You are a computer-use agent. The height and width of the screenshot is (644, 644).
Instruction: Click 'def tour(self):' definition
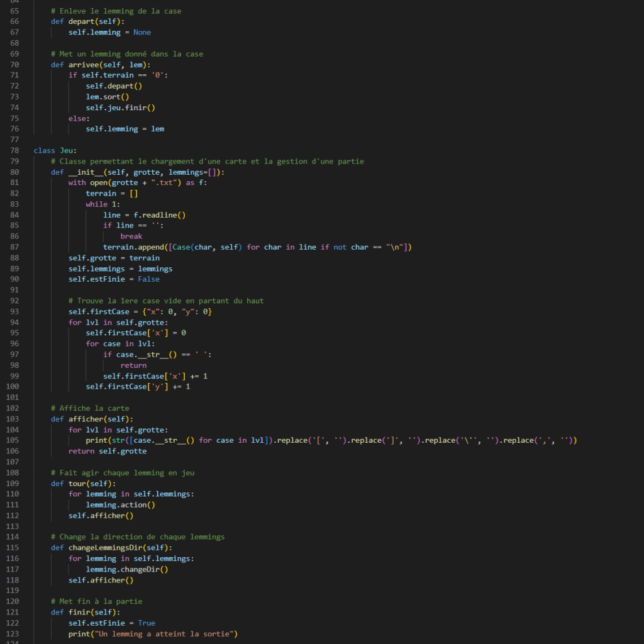coord(84,484)
